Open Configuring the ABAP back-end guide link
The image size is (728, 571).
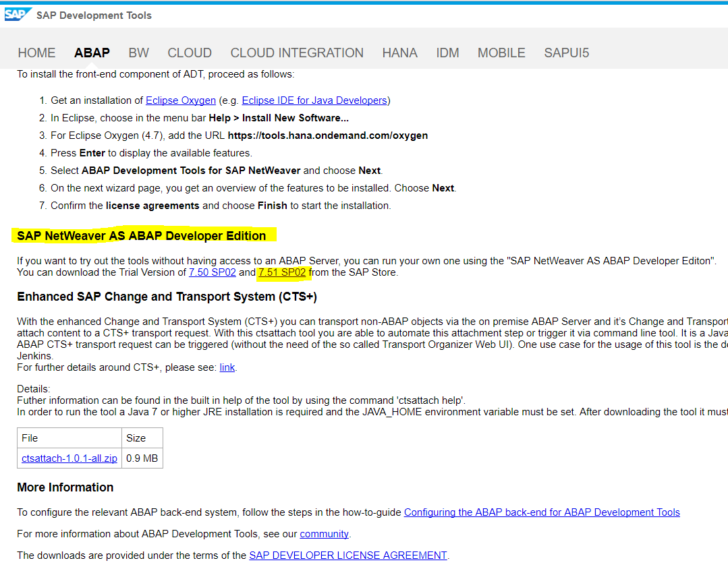click(x=542, y=512)
